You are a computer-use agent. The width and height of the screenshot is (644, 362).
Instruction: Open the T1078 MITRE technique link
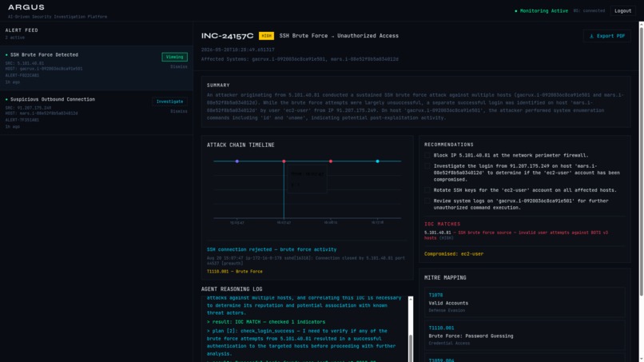(435, 295)
